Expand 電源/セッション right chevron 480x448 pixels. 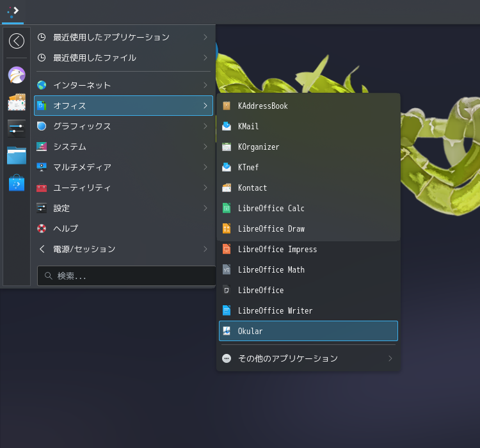(x=205, y=249)
